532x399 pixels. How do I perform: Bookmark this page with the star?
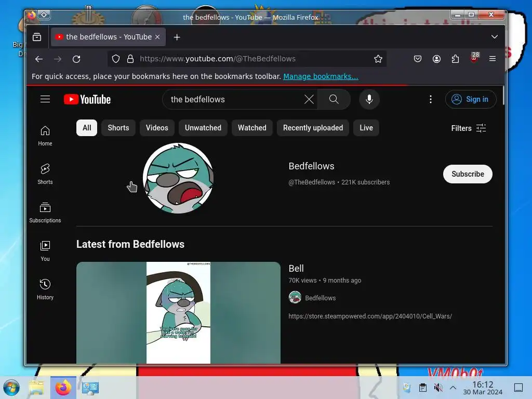pos(378,59)
